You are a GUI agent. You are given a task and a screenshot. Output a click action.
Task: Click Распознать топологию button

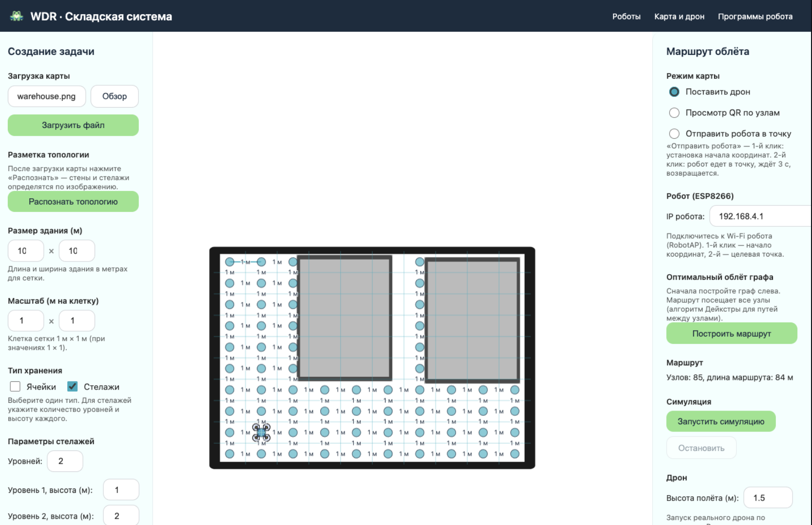(x=73, y=202)
